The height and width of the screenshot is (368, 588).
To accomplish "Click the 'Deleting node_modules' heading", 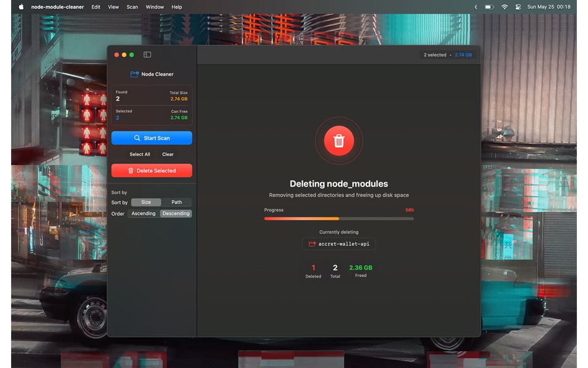I will pos(339,184).
